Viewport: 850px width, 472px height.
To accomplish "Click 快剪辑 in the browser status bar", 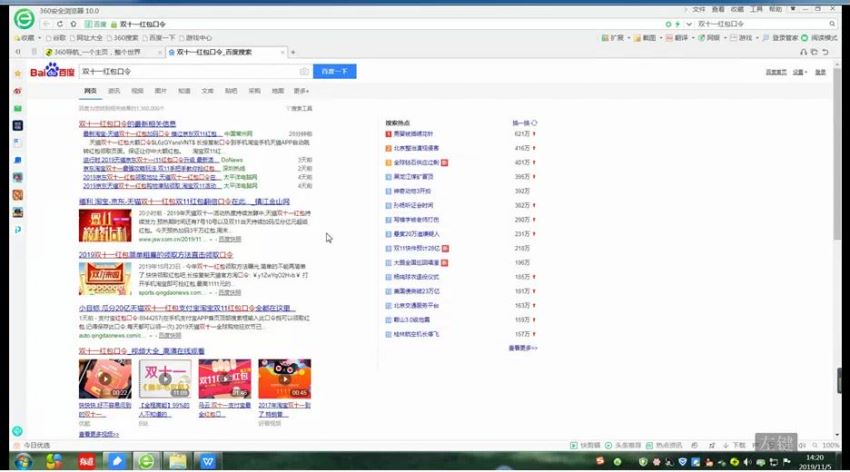I will [x=585, y=445].
